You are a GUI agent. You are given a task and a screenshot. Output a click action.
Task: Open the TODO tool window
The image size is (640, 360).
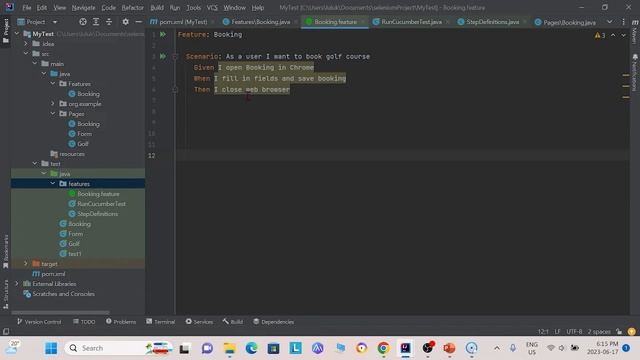(x=84, y=322)
